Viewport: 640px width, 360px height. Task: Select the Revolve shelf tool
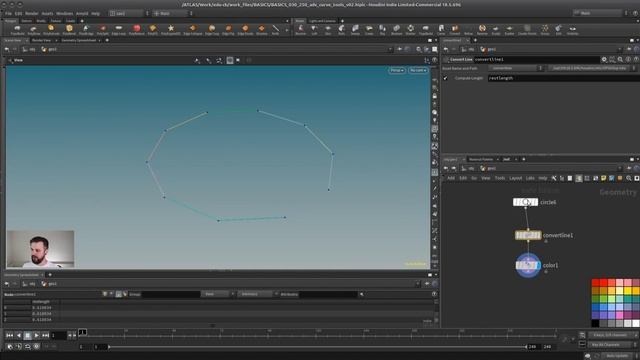click(300, 29)
